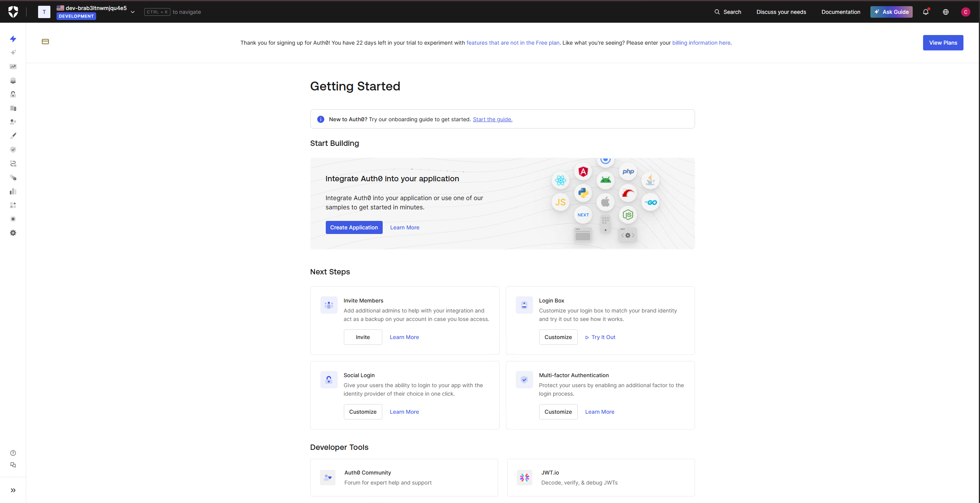Click the Social Login padlock card icon

329,380
